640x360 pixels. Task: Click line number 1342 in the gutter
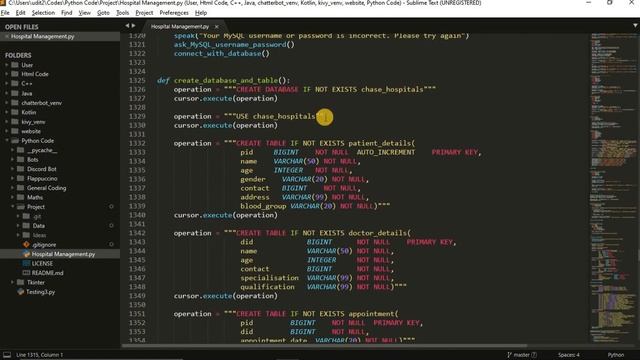tap(137, 233)
